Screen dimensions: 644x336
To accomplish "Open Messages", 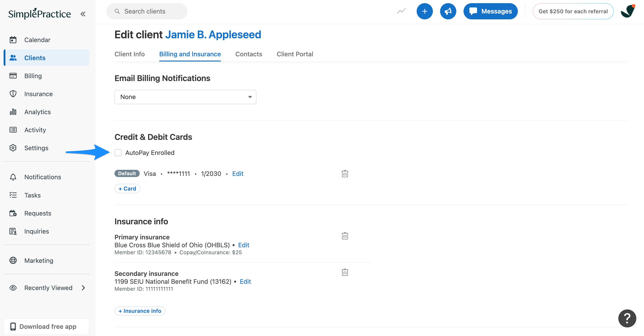I will click(490, 11).
